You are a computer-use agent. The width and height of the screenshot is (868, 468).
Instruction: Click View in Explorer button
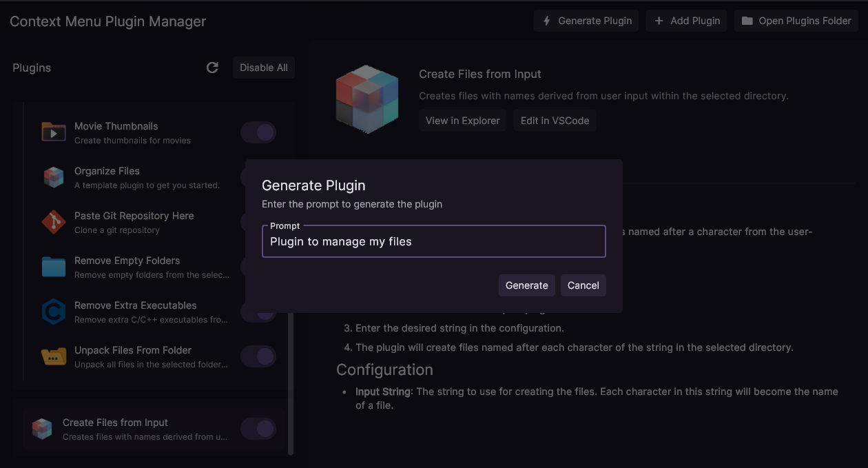click(x=462, y=121)
